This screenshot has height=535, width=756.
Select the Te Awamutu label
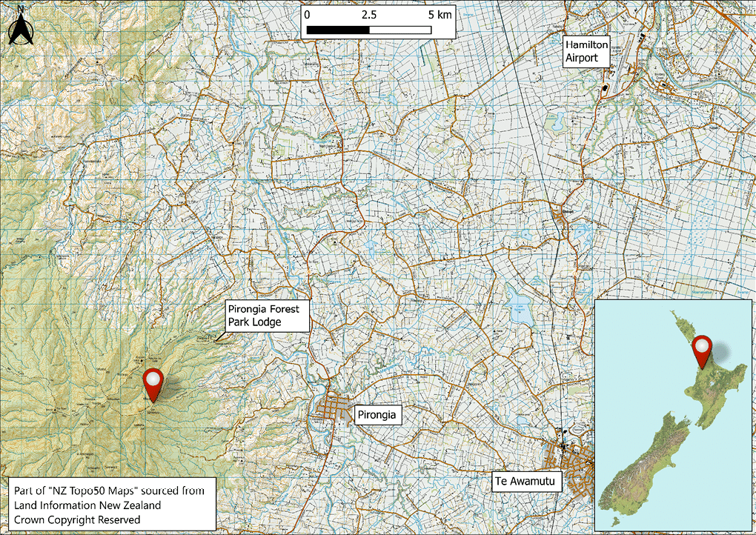pos(527,482)
